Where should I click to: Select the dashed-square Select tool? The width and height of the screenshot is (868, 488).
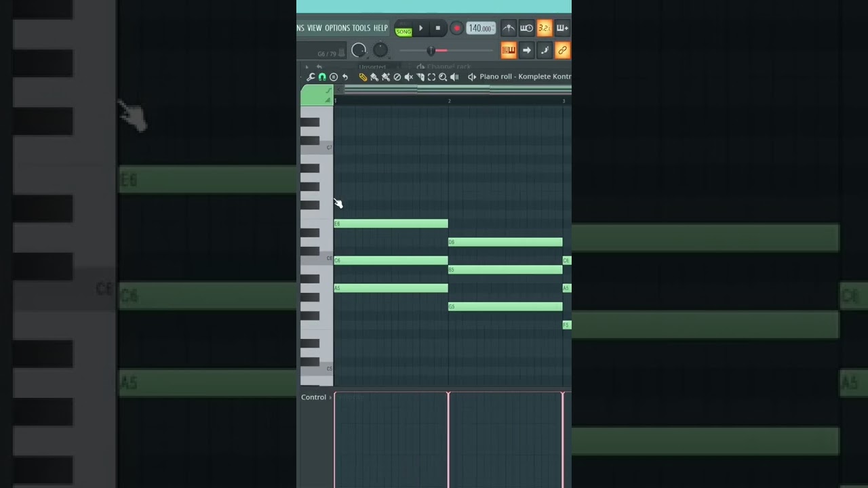coord(431,77)
